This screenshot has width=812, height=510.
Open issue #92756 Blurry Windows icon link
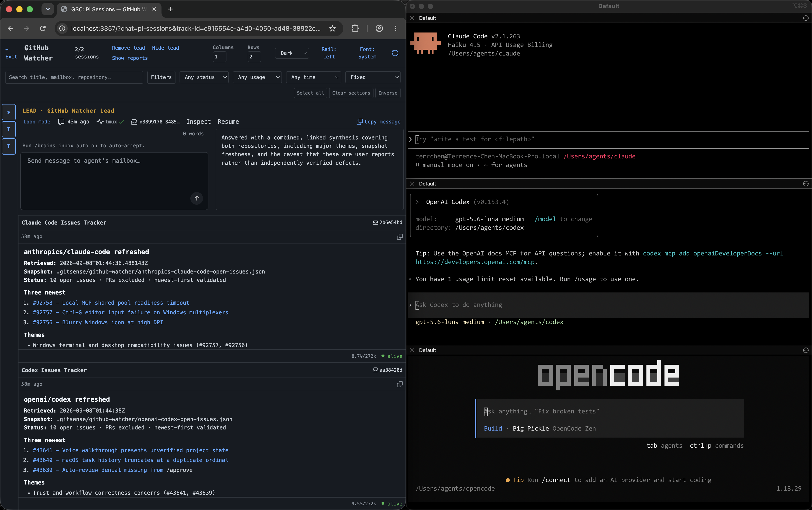(x=98, y=322)
